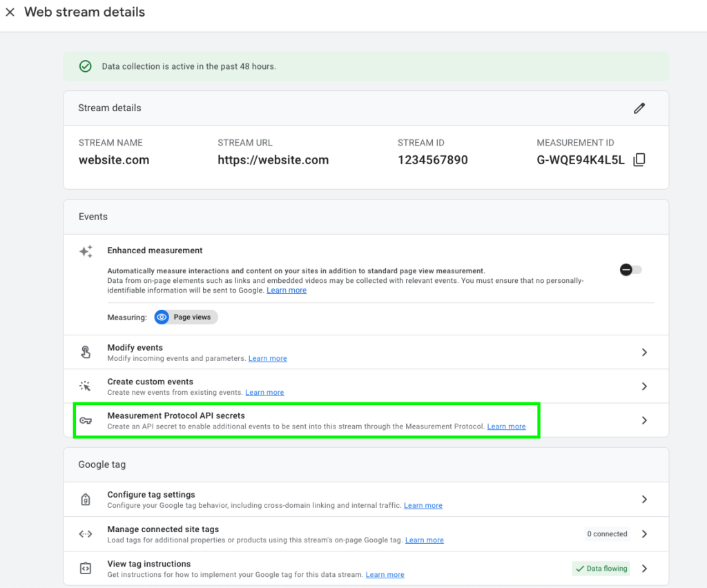Open the Modify events row
Image resolution: width=707 pixels, height=588 pixels.
tap(366, 353)
